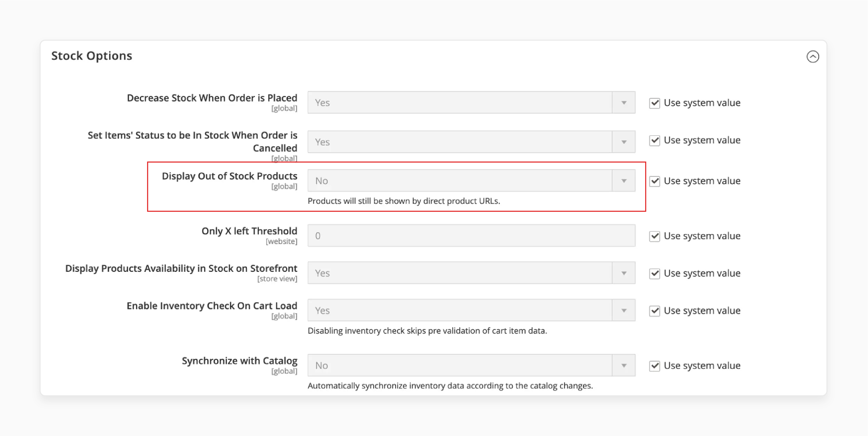Image resolution: width=868 pixels, height=436 pixels.
Task: Click 'Disabling inventory check skips' note
Action: [427, 331]
